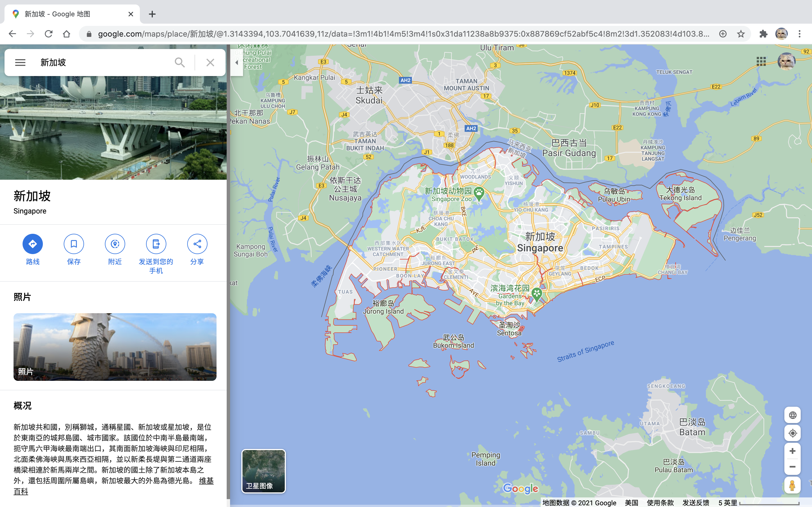
Task: Click the 新加坡 search input field
Action: [101, 63]
